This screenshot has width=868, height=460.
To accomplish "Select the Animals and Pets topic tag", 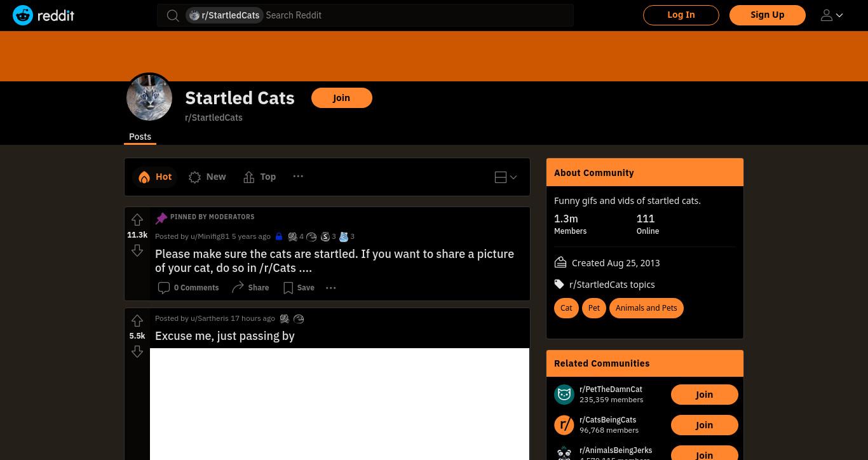I will (646, 308).
